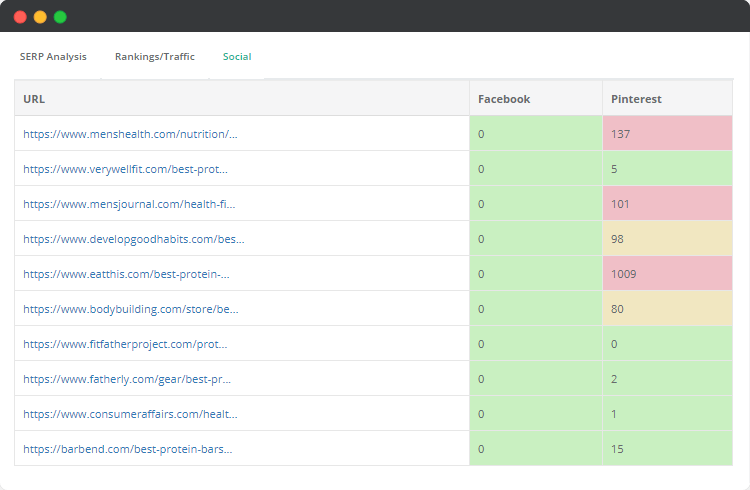Open the consumeraffairs.com link
Image resolution: width=750 pixels, height=490 pixels.
coord(130,414)
